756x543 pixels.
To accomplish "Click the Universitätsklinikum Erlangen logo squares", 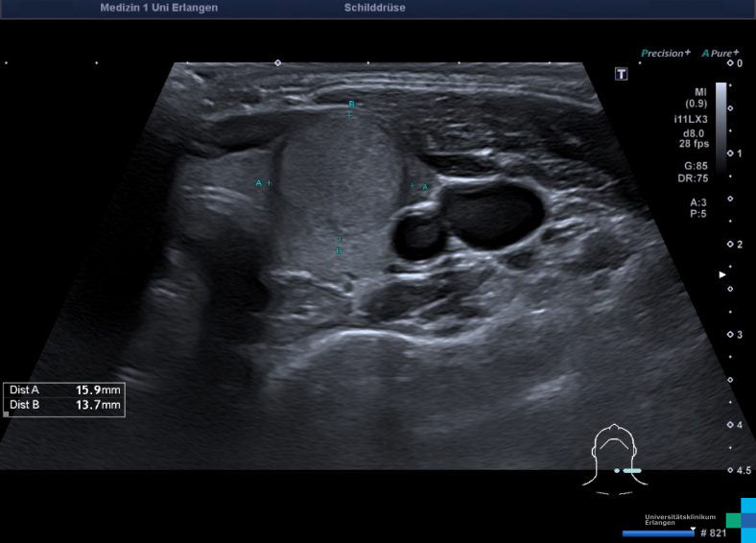I will coord(741,516).
